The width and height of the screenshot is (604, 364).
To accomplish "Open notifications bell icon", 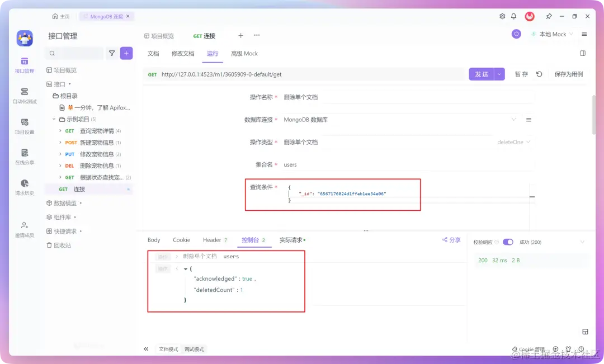I will [x=514, y=16].
